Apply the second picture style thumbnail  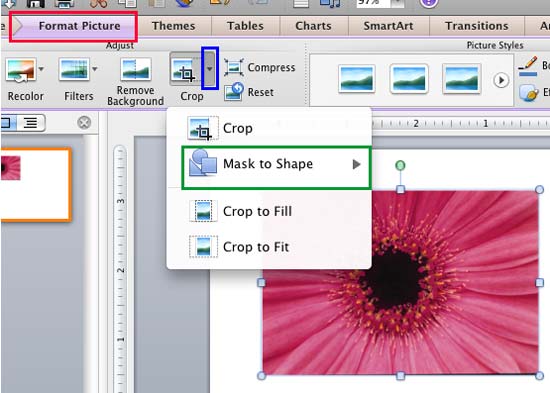409,78
